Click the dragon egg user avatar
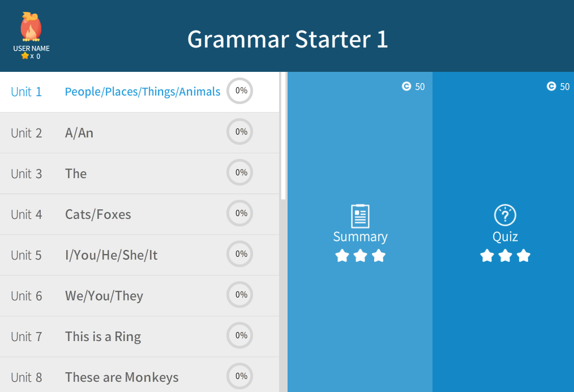Image resolution: width=574 pixels, height=392 pixels. (x=31, y=27)
